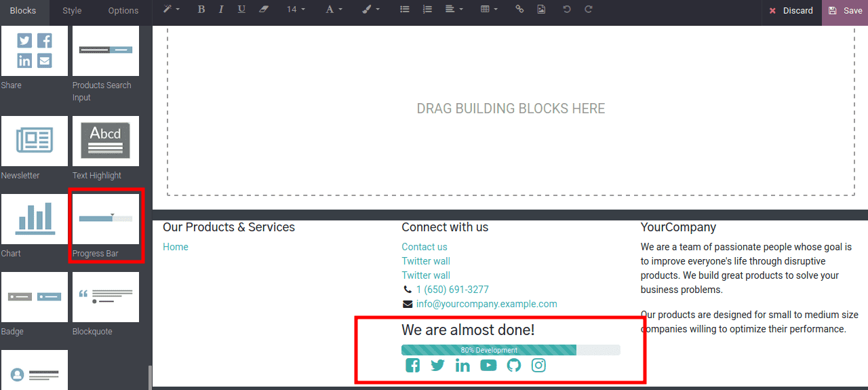
Task: Insert an ordered numbered list
Action: (x=427, y=9)
